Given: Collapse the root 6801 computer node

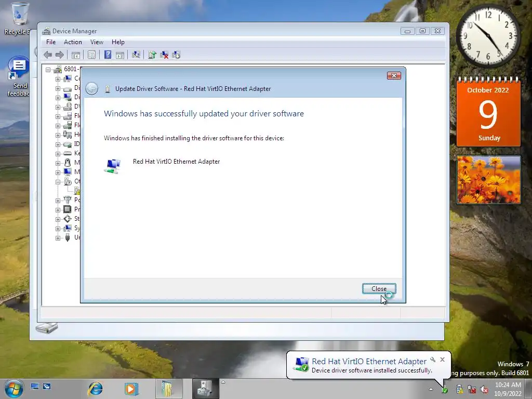Looking at the screenshot, I should pos(48,70).
